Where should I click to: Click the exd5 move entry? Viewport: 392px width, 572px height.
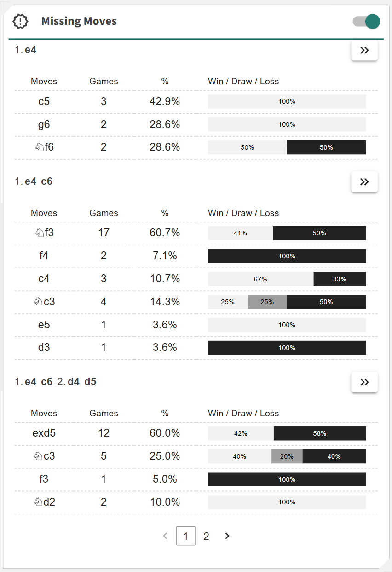point(44,433)
